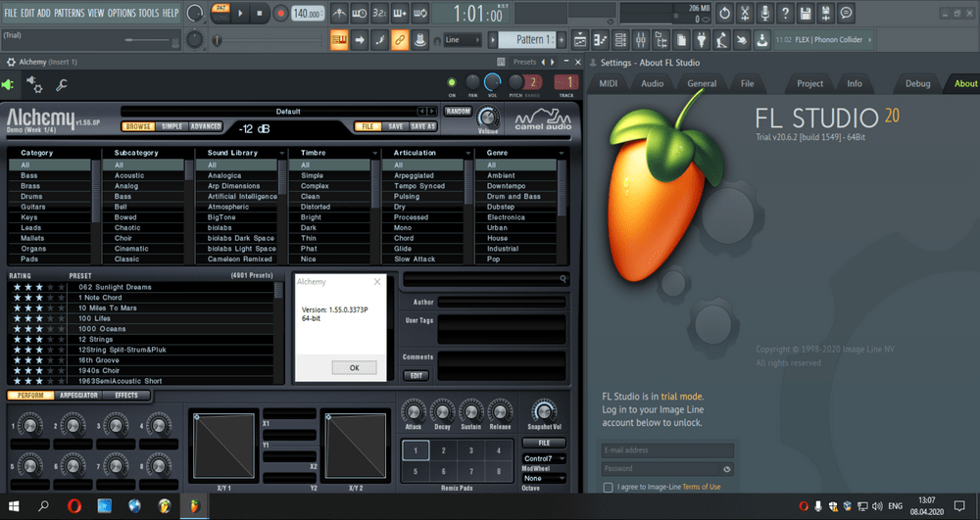980x520 pixels.
Task: Click the RANDOM button in Alchemy
Action: 458,111
